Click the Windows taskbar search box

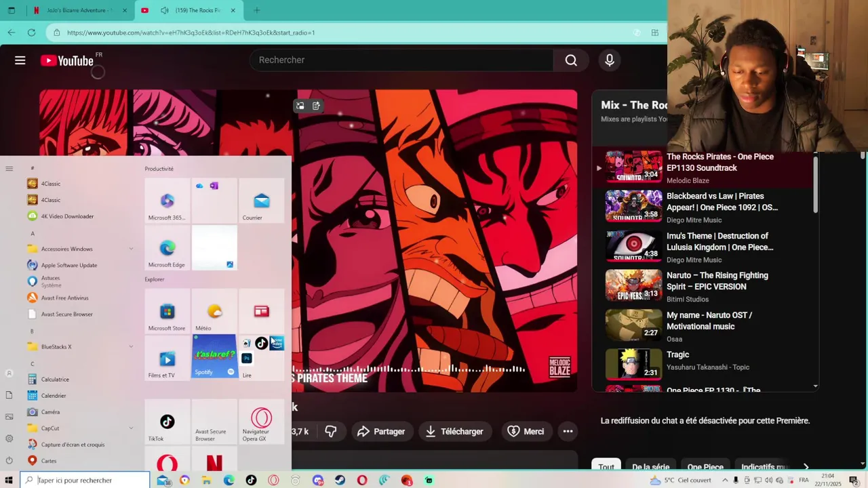pyautogui.click(x=85, y=480)
